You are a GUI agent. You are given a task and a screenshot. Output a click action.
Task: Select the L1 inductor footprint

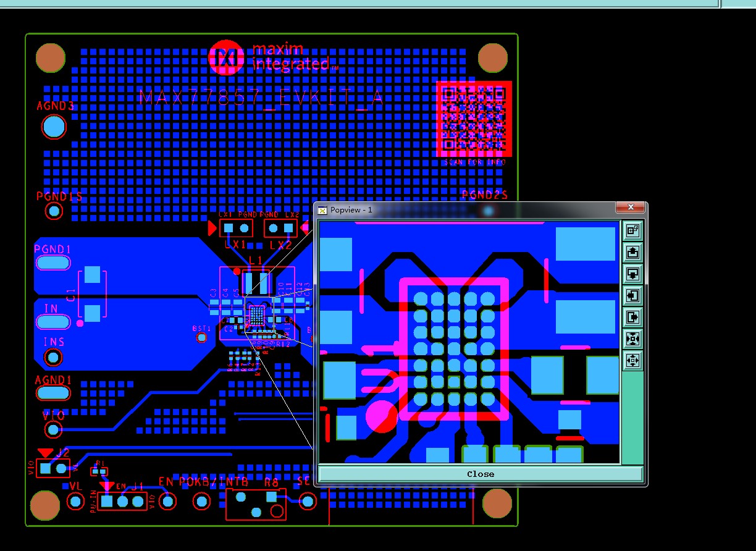(x=256, y=283)
